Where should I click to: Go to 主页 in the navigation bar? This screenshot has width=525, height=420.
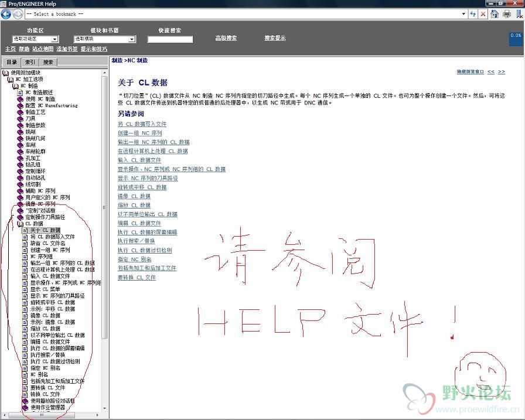[x=11, y=49]
